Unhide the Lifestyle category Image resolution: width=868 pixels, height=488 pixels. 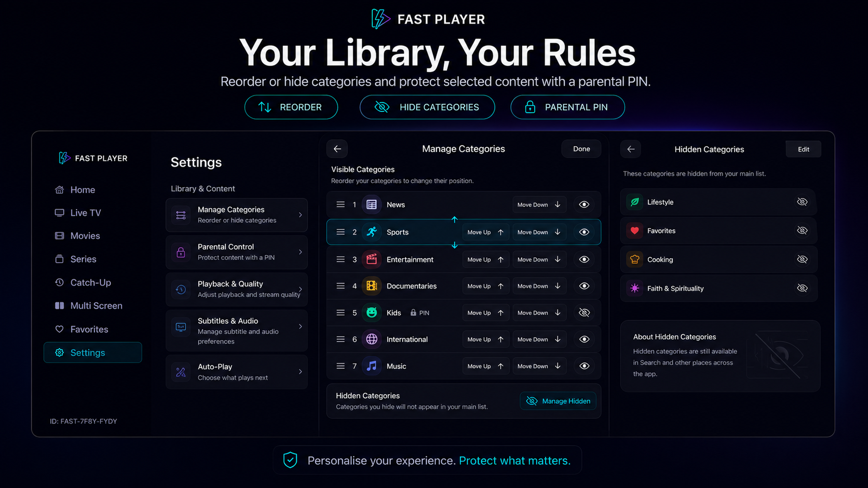click(802, 202)
